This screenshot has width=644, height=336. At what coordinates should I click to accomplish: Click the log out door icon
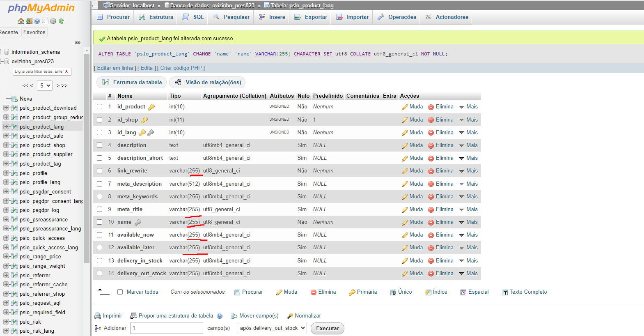point(29,21)
